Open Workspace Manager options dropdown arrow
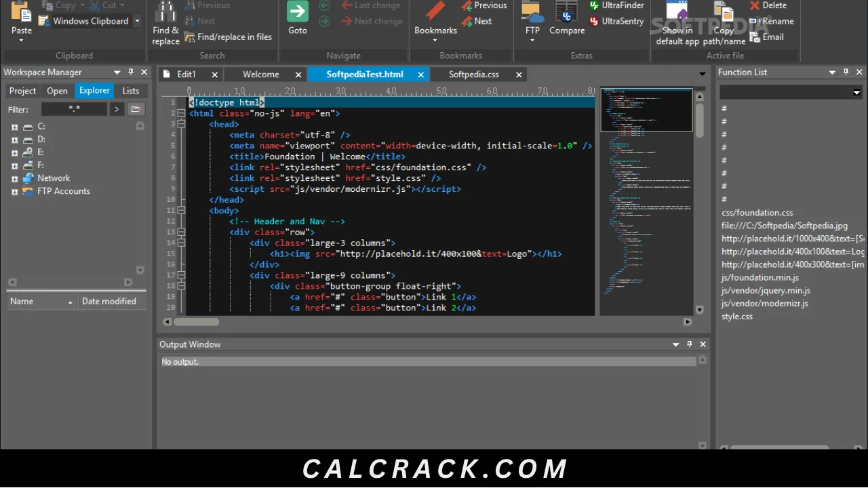Screen dimensions: 868x488 pos(117,72)
